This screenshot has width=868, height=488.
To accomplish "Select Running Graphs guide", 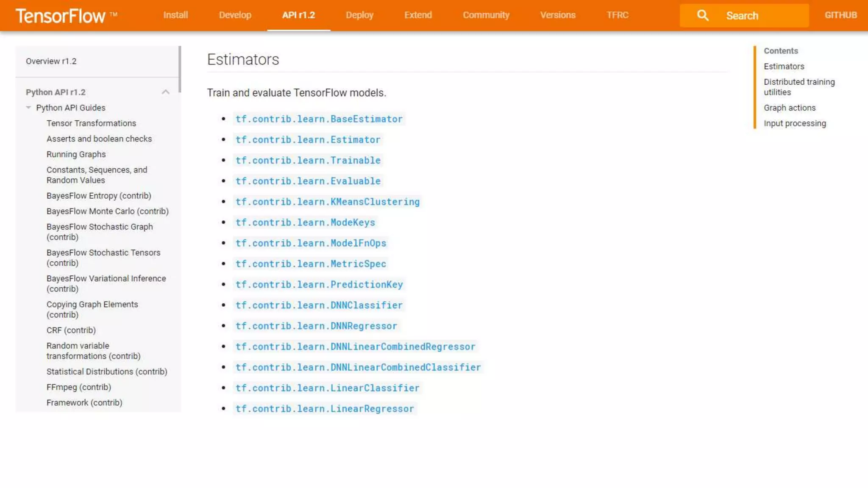I will point(76,154).
